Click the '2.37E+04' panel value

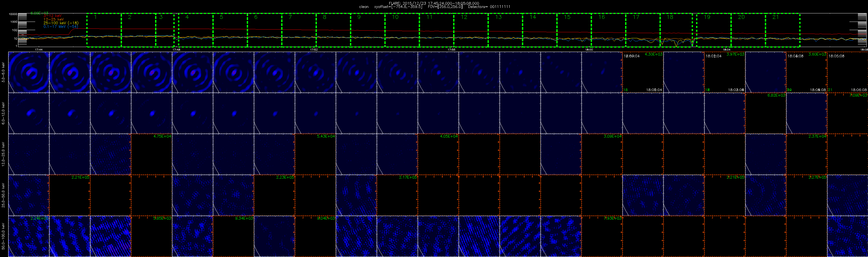818,136
